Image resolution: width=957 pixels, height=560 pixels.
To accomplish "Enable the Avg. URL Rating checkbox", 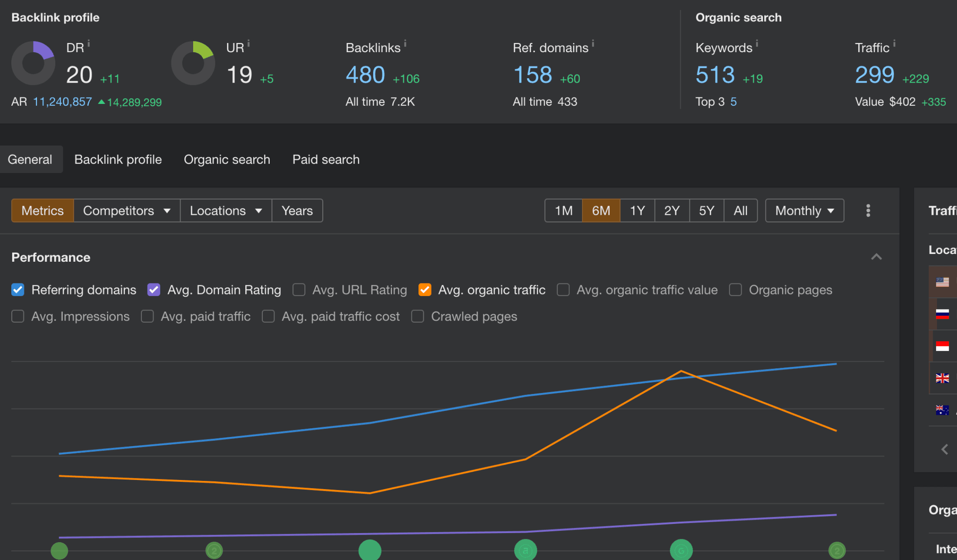I will point(299,290).
